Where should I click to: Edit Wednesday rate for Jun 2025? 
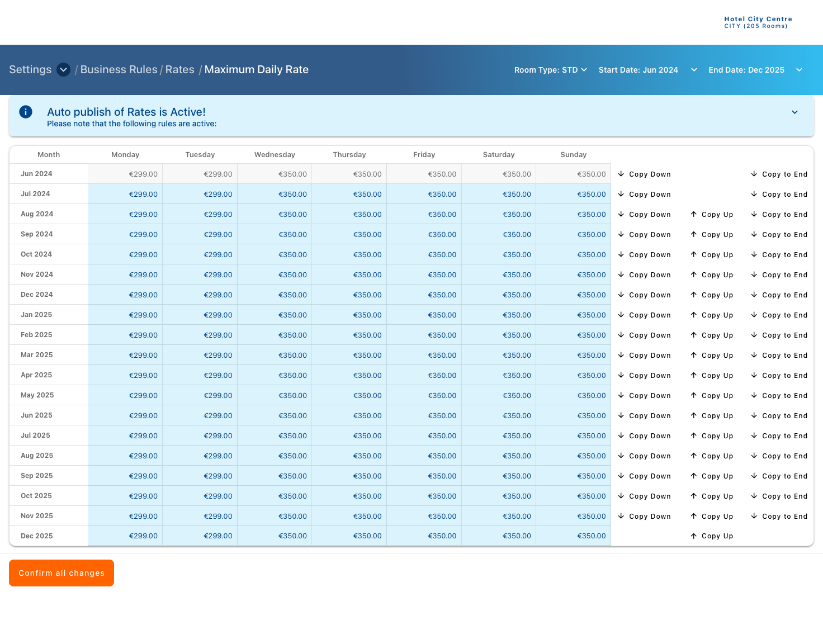pos(275,415)
